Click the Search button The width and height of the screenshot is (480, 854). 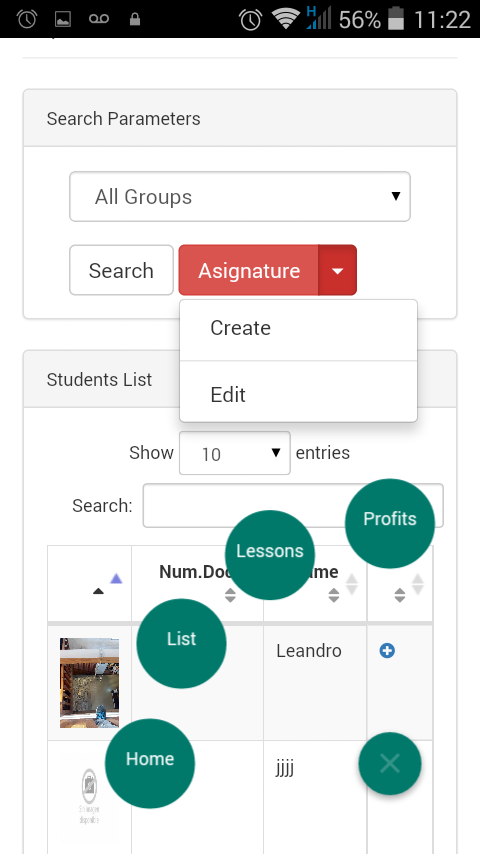tap(121, 270)
